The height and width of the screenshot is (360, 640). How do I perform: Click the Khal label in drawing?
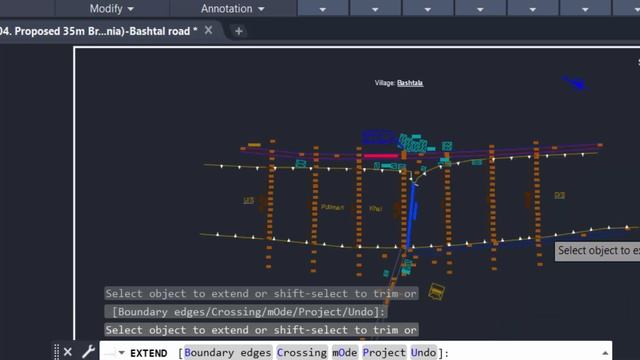tap(376, 209)
